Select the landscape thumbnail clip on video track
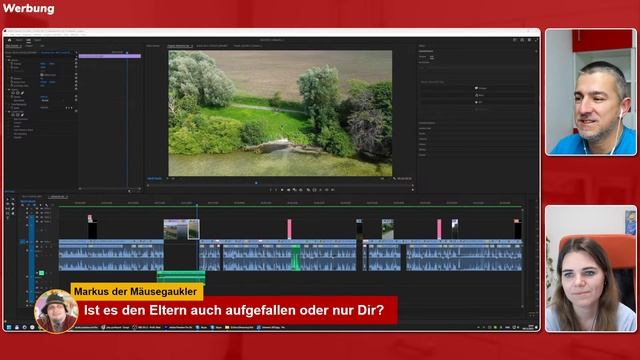 176,229
